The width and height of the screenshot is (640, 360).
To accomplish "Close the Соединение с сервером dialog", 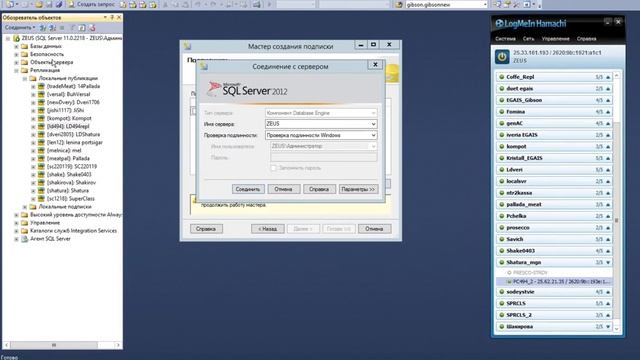I will point(375,64).
